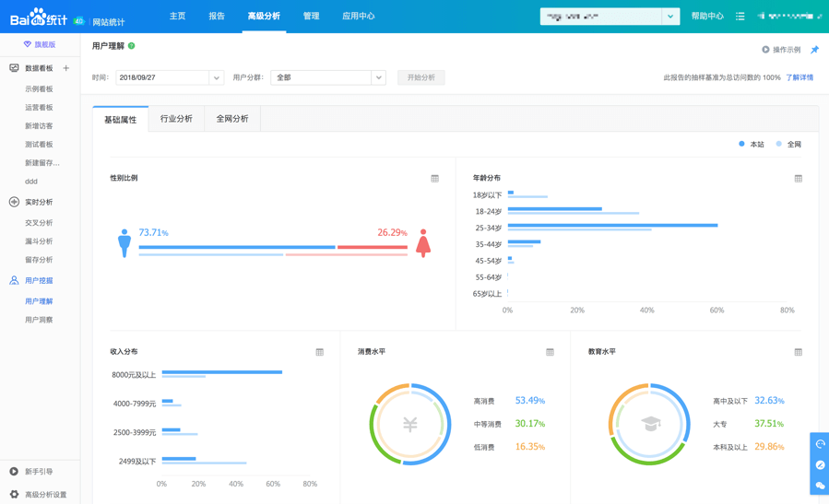Click the graduation cap in education donut
Screen dimensions: 829x504
coord(651,423)
